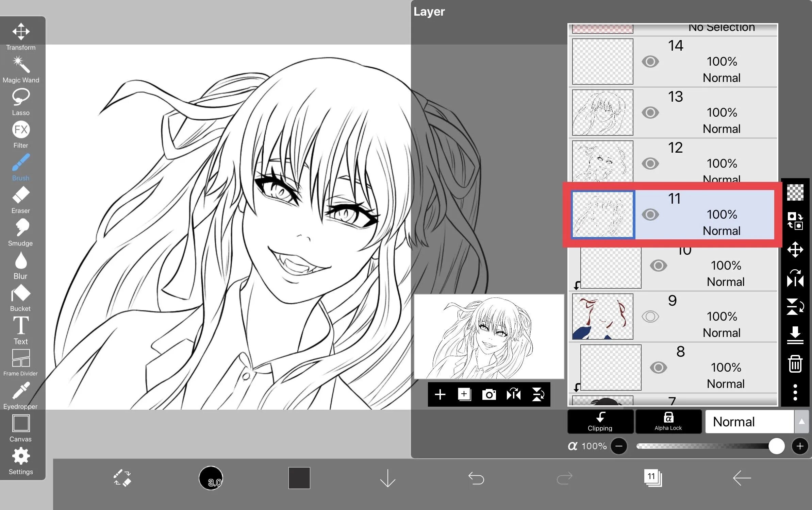Image resolution: width=812 pixels, height=510 pixels.
Task: Add a new layer with plus icon
Action: [440, 394]
